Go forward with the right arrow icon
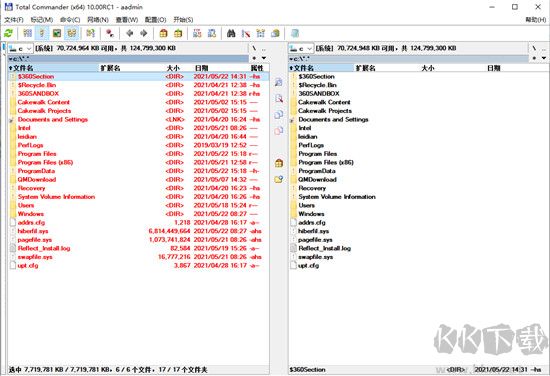Screen dimensions: 550x376 pos(144,33)
